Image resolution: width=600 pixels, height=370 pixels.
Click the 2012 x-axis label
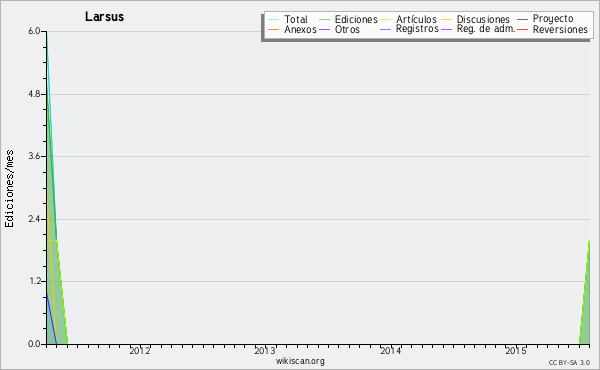pos(140,351)
